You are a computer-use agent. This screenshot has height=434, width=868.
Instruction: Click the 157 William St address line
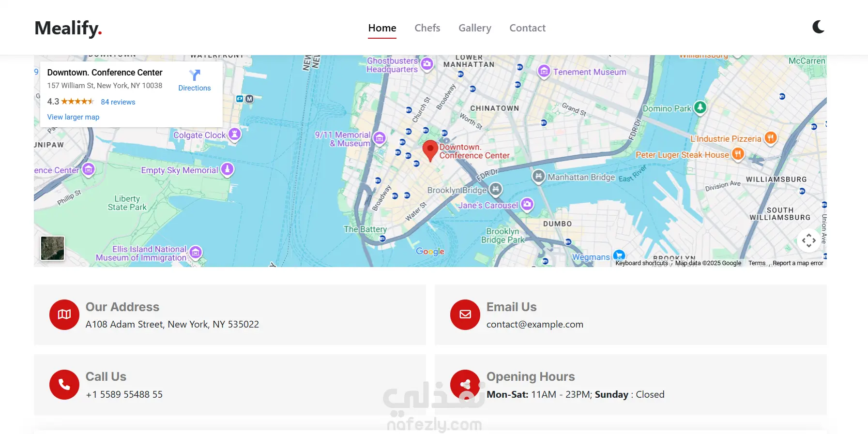(x=105, y=86)
